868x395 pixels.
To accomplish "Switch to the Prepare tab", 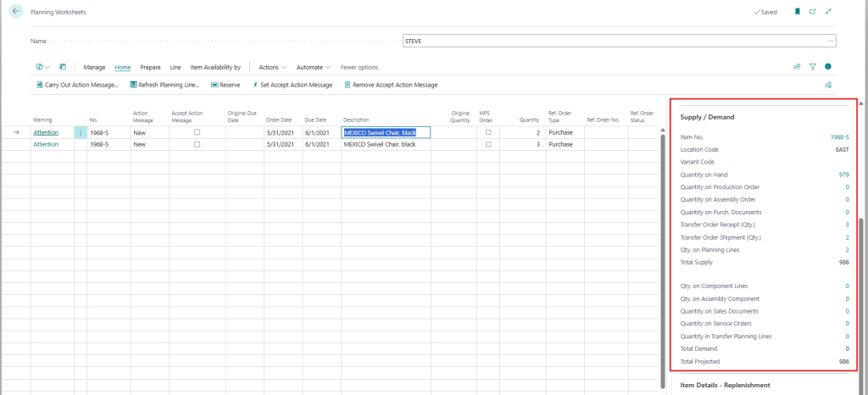I will click(x=150, y=67).
